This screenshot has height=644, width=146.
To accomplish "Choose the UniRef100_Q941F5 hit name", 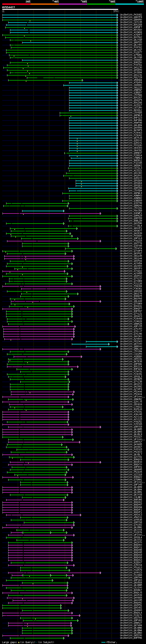I will 131,100.
